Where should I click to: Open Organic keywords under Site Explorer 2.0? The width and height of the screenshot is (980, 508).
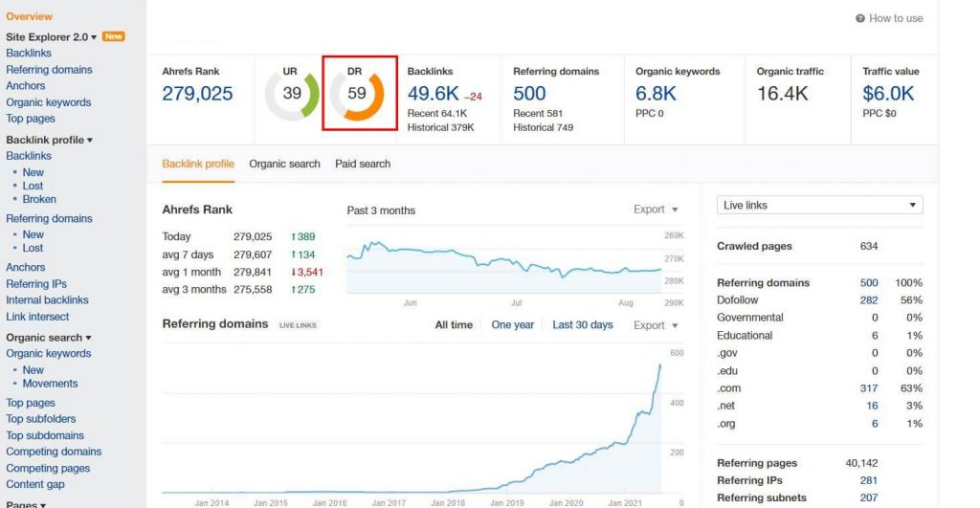[x=48, y=102]
